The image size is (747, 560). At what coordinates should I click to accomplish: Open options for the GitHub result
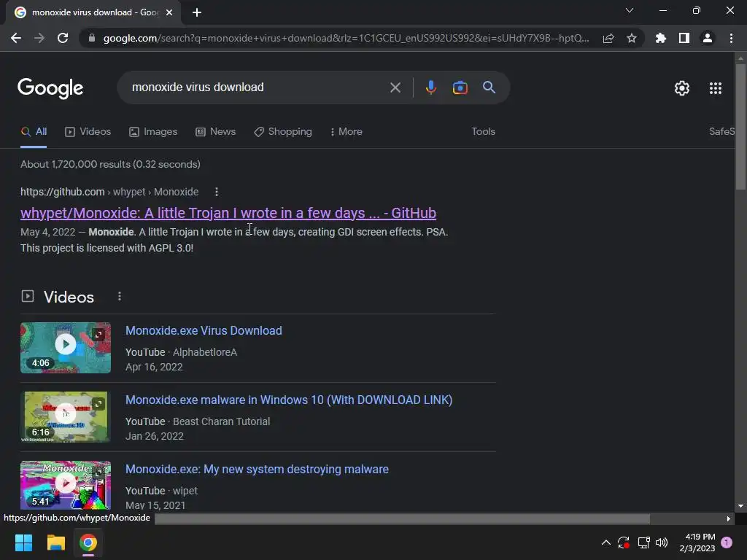click(x=216, y=192)
